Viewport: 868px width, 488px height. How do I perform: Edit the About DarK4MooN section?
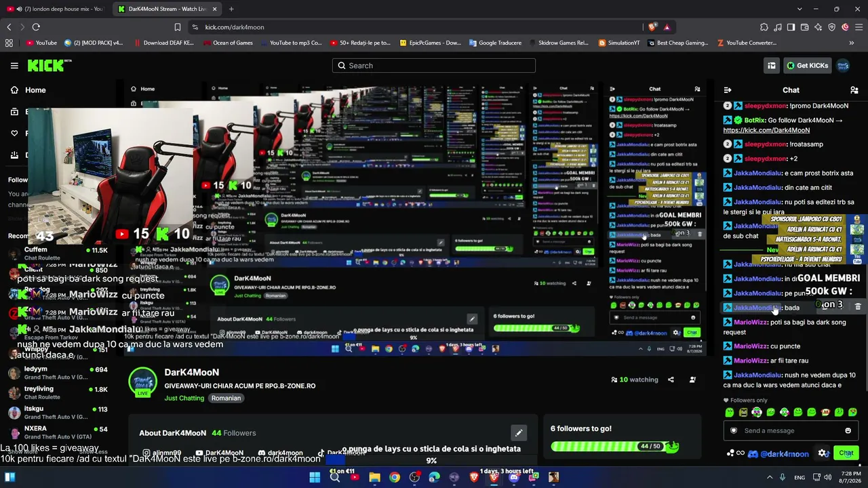[x=518, y=433]
